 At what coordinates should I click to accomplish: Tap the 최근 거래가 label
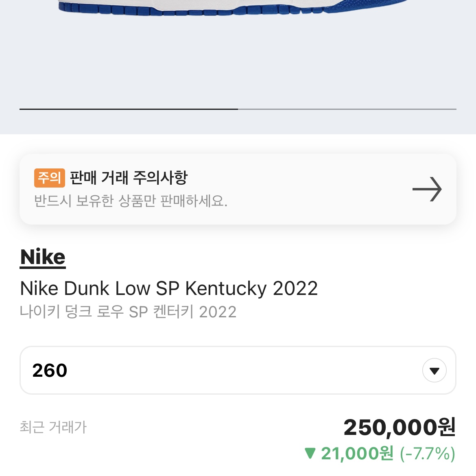coord(53,427)
